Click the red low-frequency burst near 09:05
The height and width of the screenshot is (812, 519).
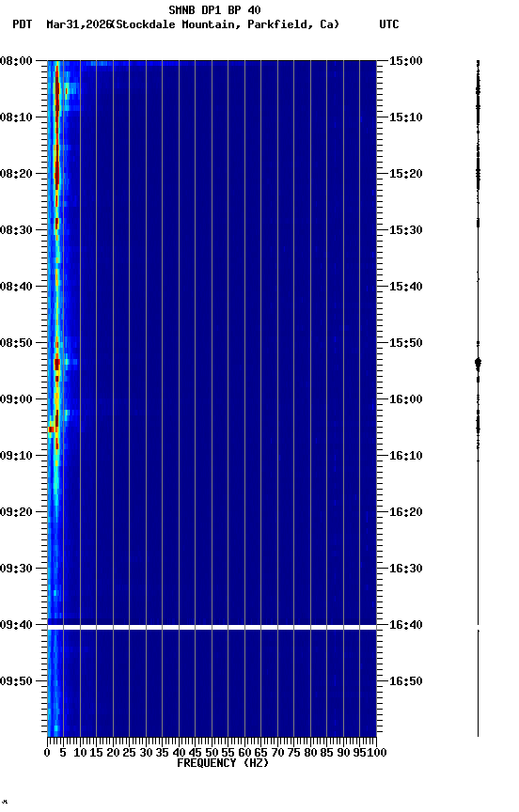coord(52,429)
